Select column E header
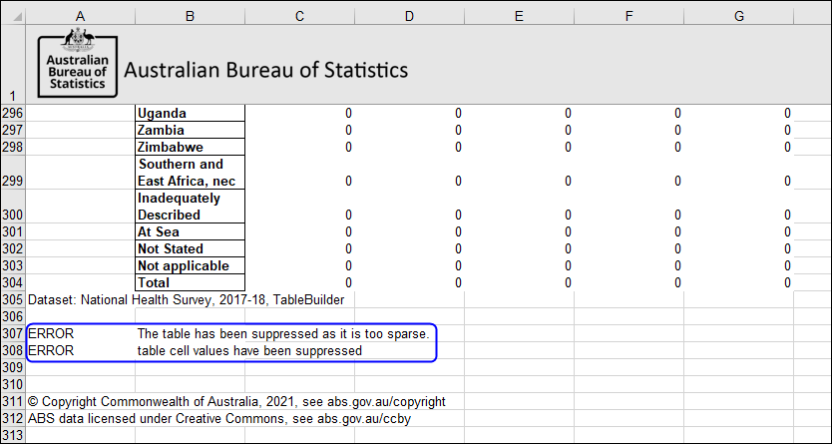The height and width of the screenshot is (444, 832). tap(519, 16)
